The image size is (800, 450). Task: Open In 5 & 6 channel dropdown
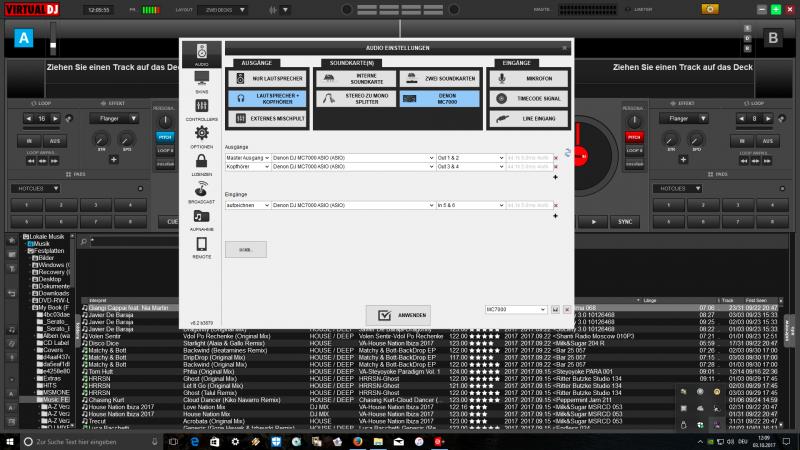tap(470, 206)
